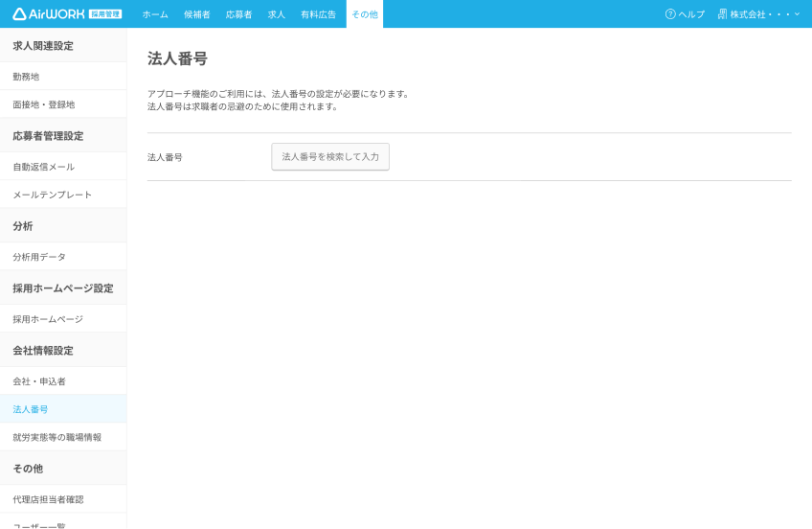The image size is (812, 529).
Task: Click the その他 tab
Action: (365, 14)
